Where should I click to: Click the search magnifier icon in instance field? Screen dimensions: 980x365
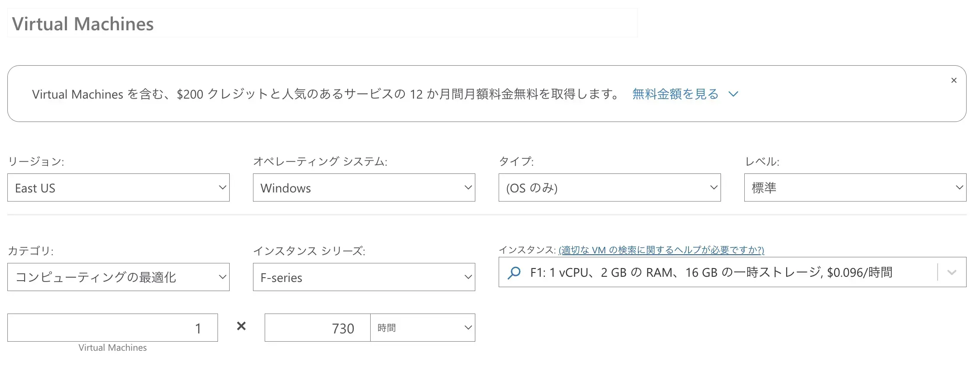click(x=514, y=273)
